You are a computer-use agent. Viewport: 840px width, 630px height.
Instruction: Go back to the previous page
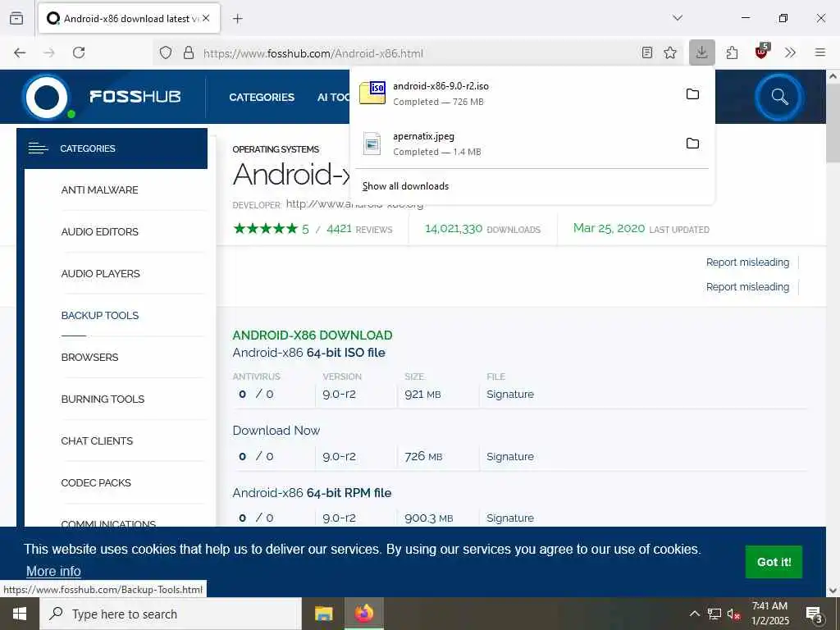tap(20, 52)
